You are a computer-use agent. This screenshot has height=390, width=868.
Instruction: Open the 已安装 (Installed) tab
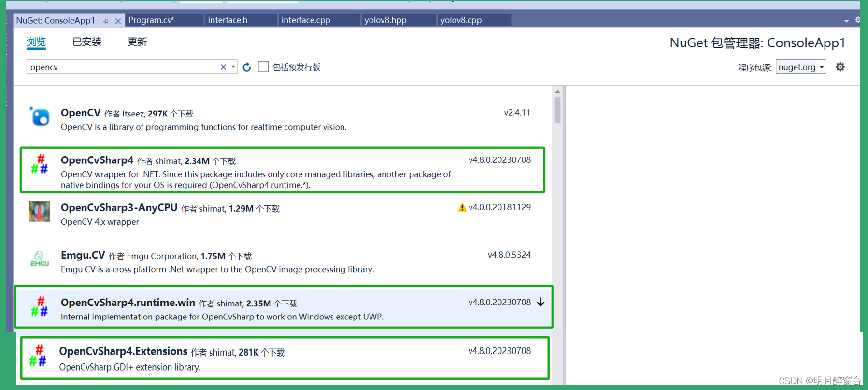(x=87, y=42)
